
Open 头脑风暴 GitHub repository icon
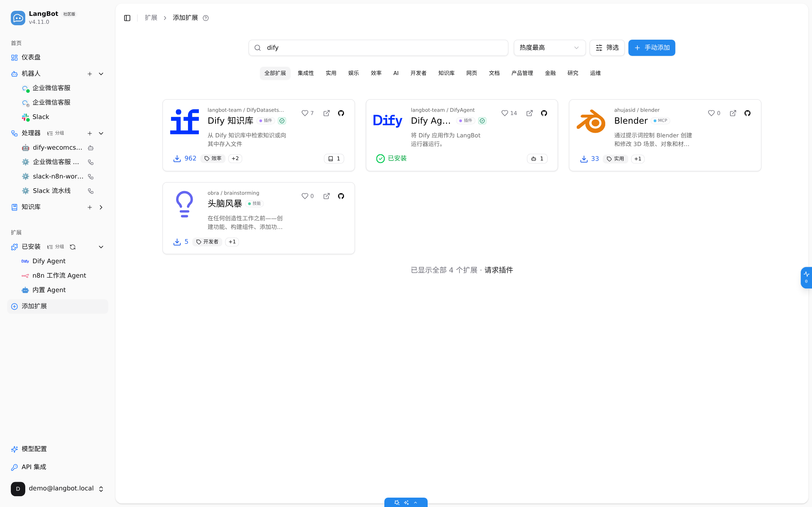[341, 196]
